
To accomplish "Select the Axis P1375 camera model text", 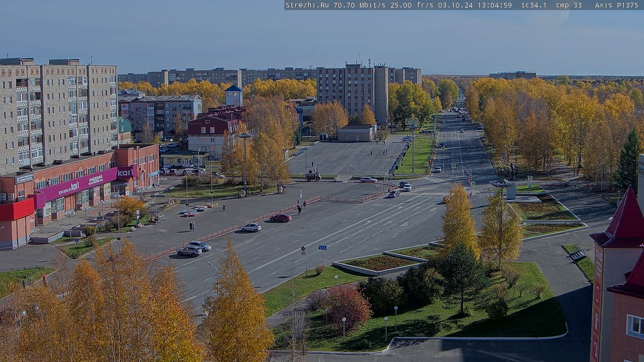I will pyautogui.click(x=616, y=5).
